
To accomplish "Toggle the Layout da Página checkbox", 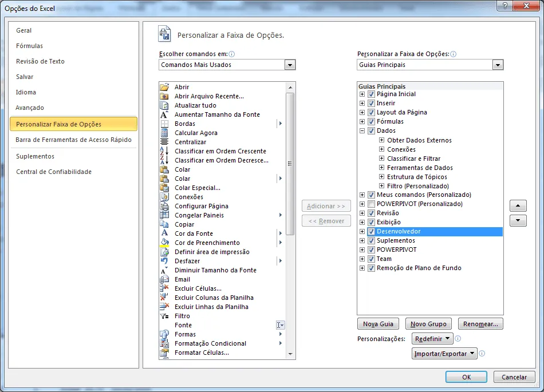I will tap(371, 112).
